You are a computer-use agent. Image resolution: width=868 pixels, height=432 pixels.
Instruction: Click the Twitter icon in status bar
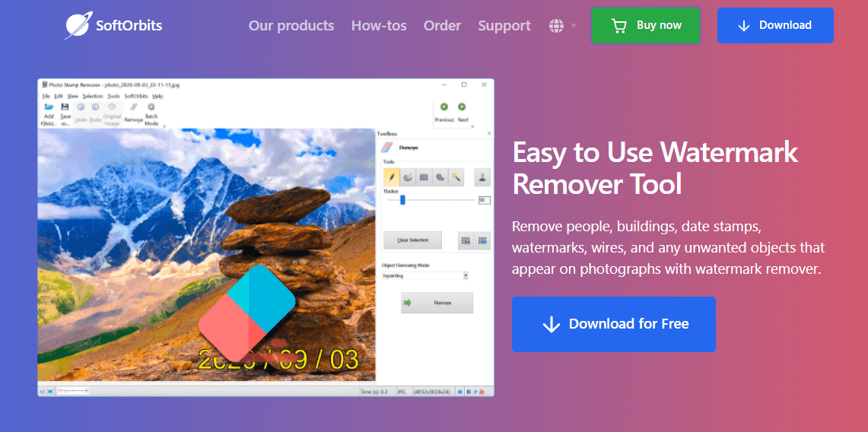475,392
